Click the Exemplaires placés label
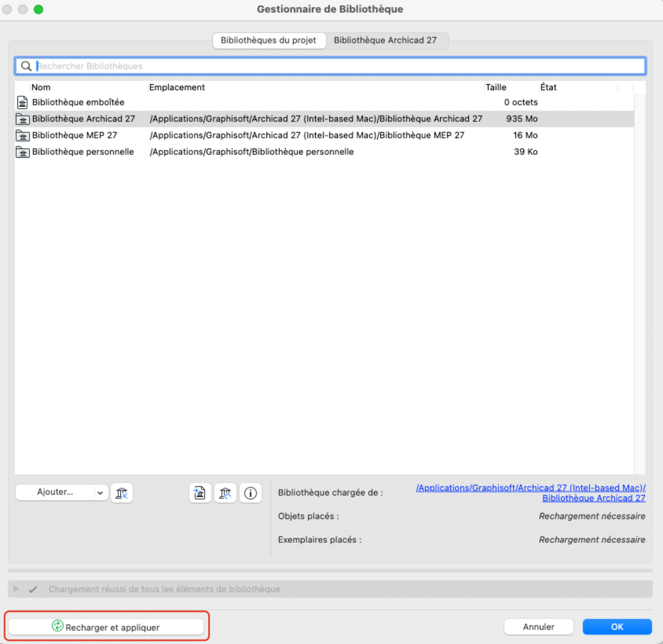The height and width of the screenshot is (644, 663). tap(320, 540)
